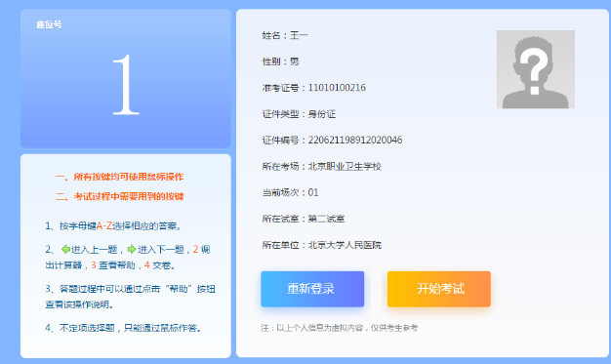Click instruction about 帮助 button
611x364 pixels.
130,297
